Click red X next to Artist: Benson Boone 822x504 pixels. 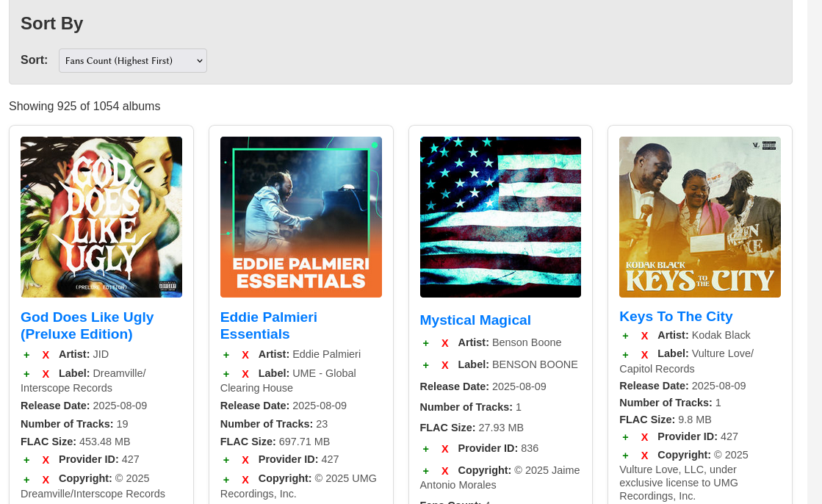click(x=445, y=343)
